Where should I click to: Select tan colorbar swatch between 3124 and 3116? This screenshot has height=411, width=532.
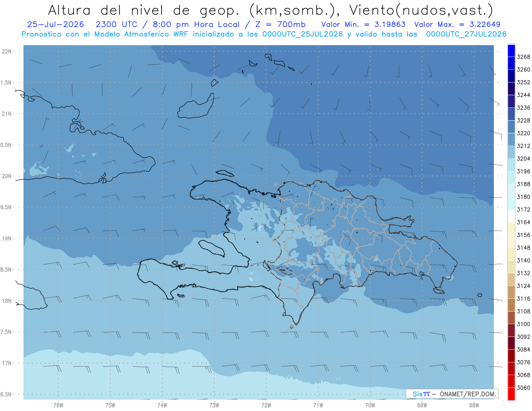511,292
